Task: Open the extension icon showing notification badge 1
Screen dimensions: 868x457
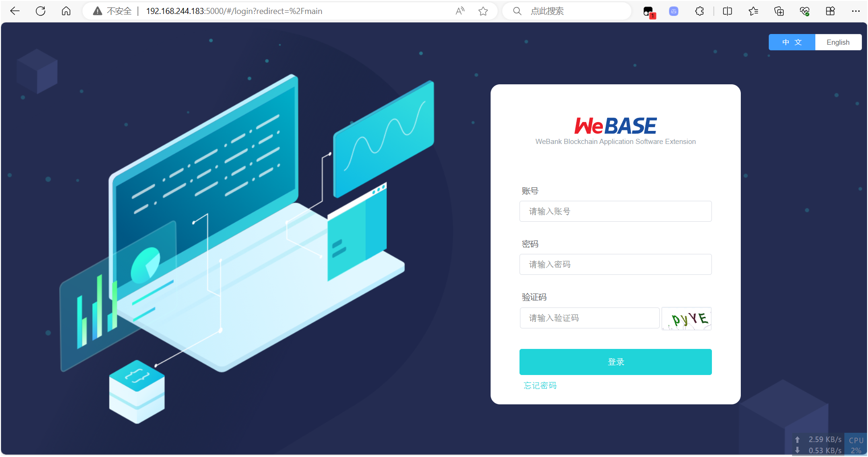Action: click(649, 11)
